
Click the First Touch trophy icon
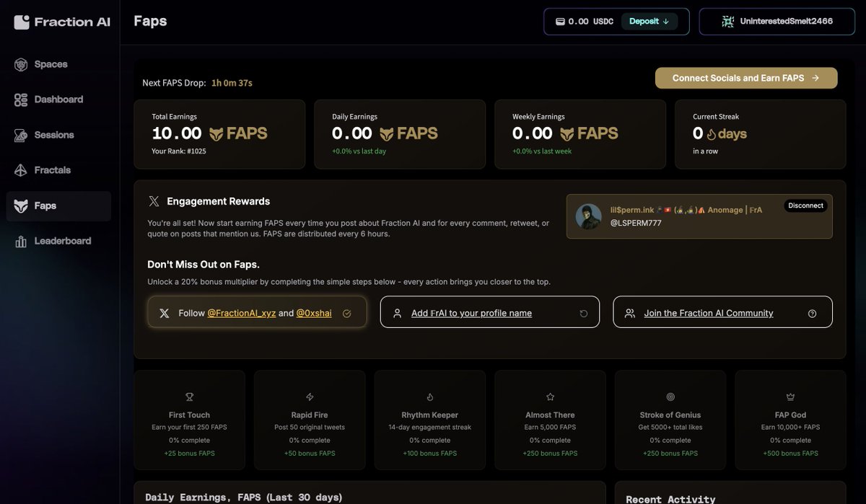(x=189, y=397)
